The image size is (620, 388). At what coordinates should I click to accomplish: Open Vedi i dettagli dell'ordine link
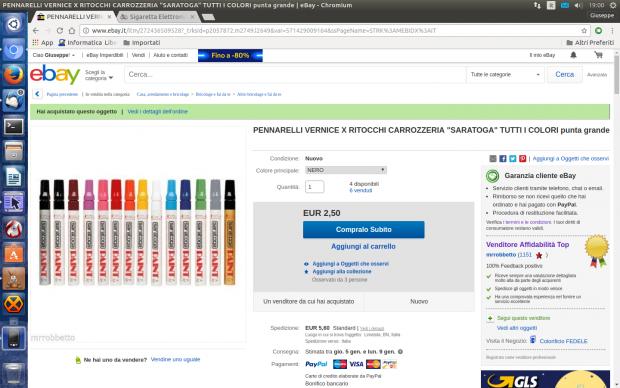coord(158,112)
